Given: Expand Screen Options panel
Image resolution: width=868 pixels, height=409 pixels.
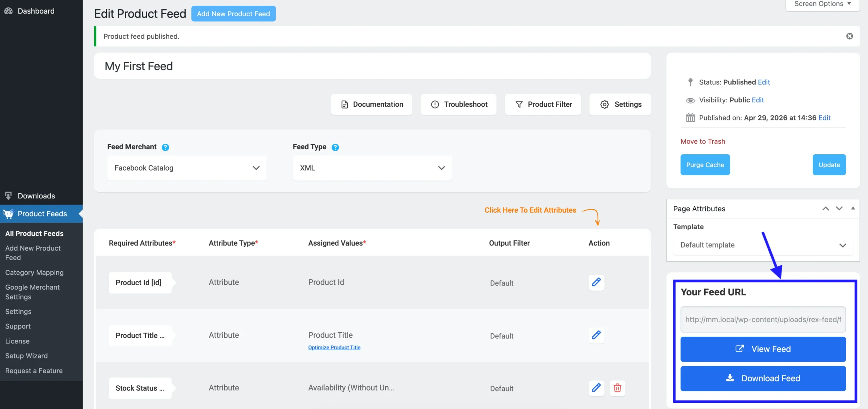Looking at the screenshot, I should 822,4.
